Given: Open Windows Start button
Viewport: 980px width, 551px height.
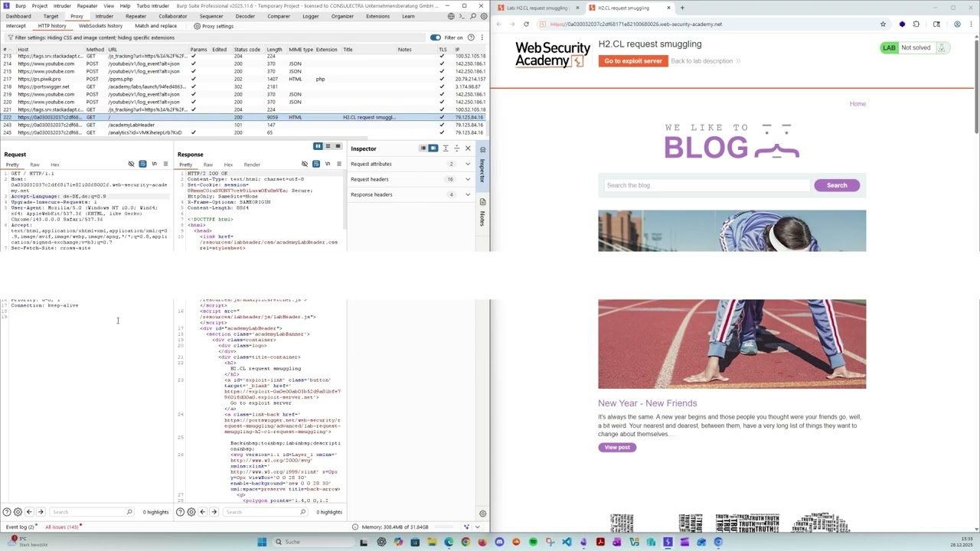Looking at the screenshot, I should pos(262,542).
